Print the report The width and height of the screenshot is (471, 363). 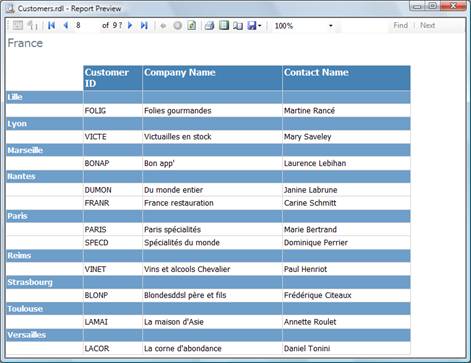[210, 26]
